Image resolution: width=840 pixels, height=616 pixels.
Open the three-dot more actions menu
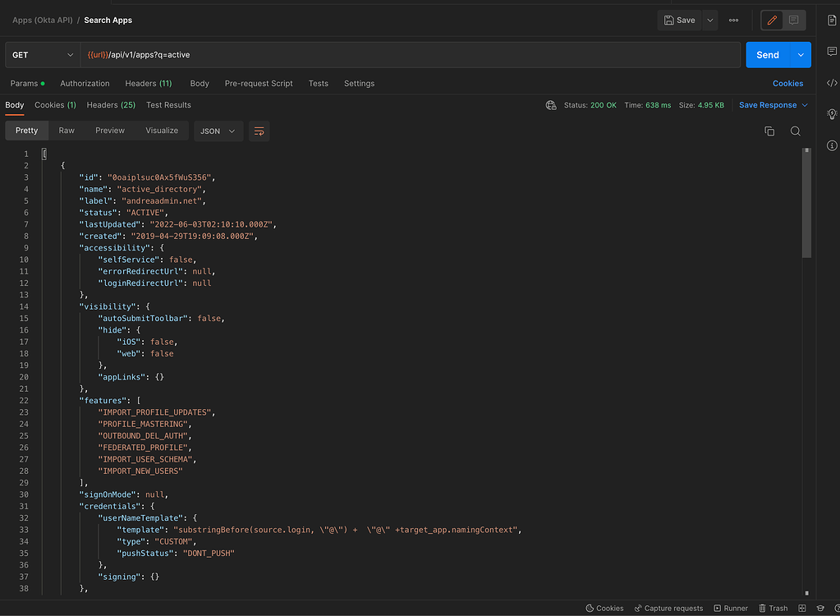[733, 20]
